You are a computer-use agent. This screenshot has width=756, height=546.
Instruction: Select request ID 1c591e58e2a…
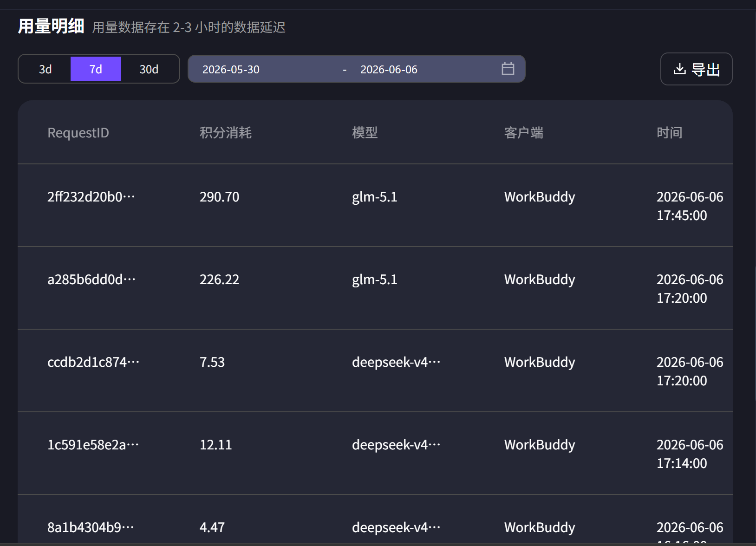[93, 445]
